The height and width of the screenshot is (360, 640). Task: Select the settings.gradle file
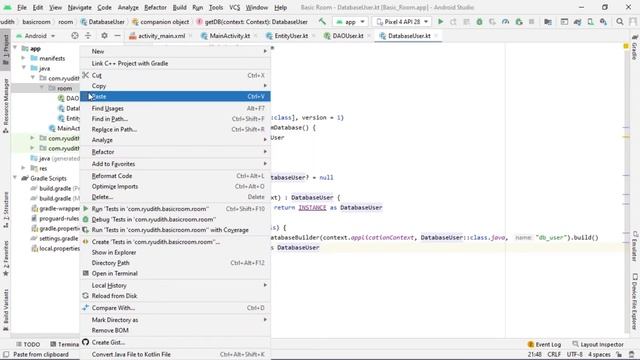coord(55,238)
